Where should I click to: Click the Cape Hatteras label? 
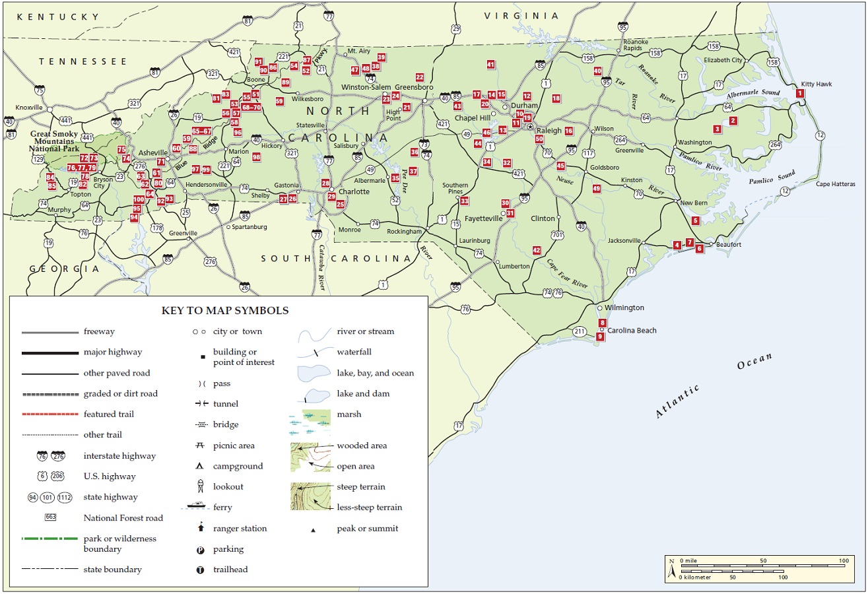[x=836, y=183]
